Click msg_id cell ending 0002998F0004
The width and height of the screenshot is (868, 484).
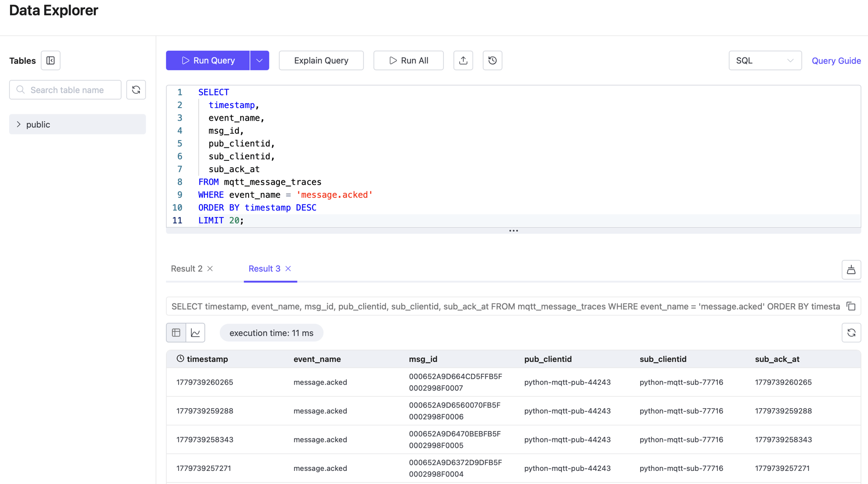tap(456, 468)
